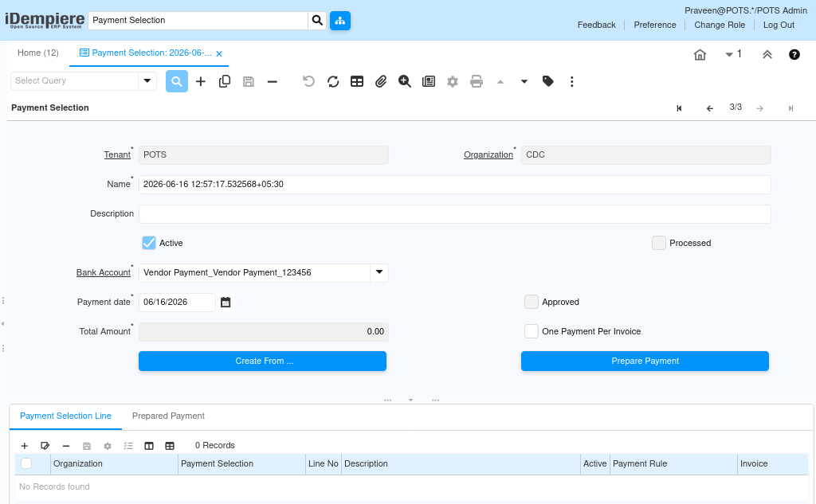Enable One Payment Per Invoice

tap(532, 331)
